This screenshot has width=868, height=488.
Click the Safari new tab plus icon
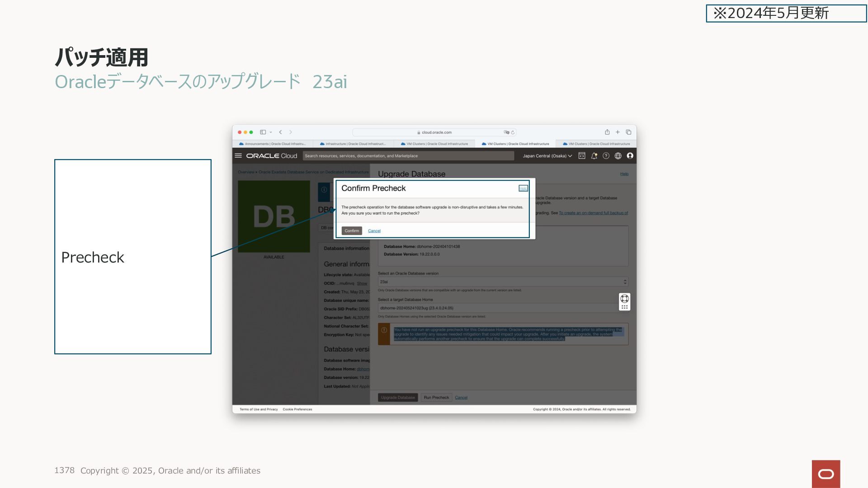coord(618,132)
